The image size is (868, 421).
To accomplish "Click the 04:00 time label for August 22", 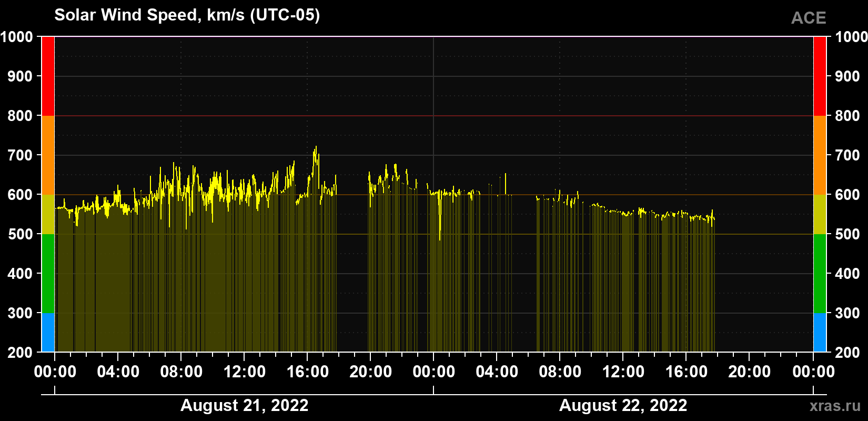I will tap(497, 372).
